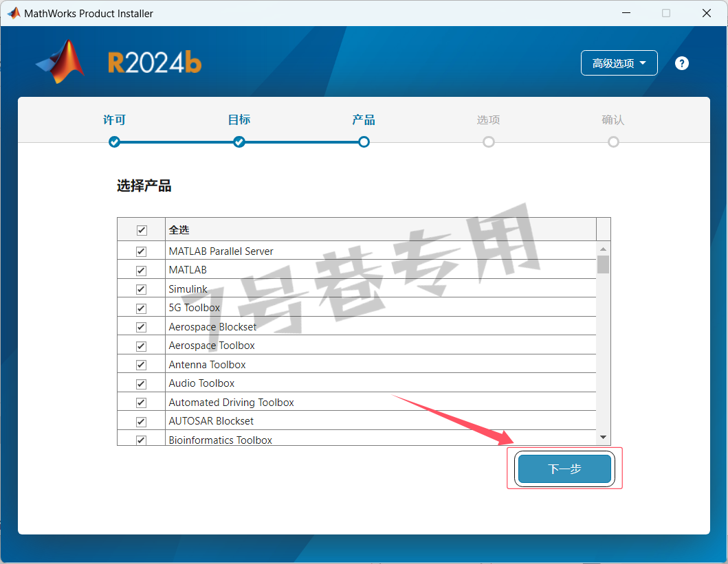Uncheck MATLAB Parallel Server checkbox

tap(141, 251)
